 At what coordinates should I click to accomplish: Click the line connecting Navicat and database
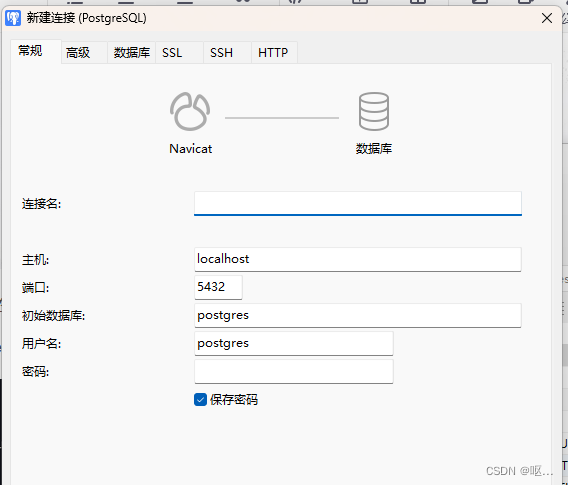click(282, 118)
